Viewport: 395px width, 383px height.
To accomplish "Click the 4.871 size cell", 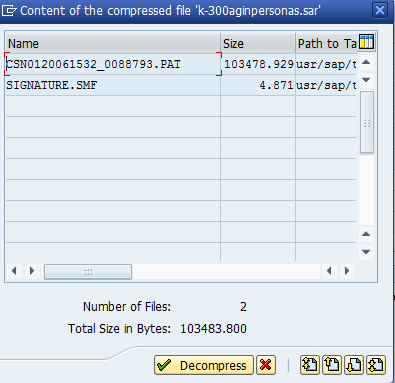I will (x=258, y=85).
